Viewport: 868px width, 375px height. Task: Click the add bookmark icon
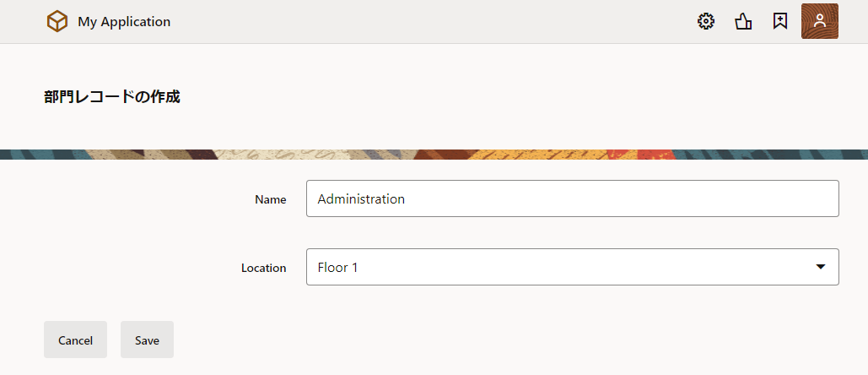point(780,22)
